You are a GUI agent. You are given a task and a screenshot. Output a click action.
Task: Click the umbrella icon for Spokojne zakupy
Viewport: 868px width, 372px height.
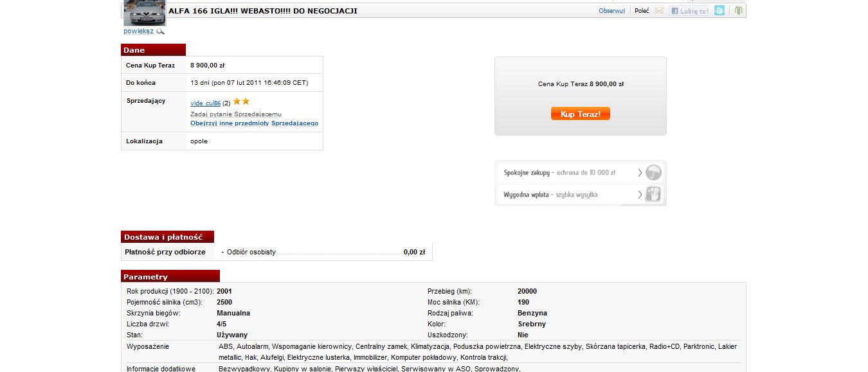pos(653,172)
